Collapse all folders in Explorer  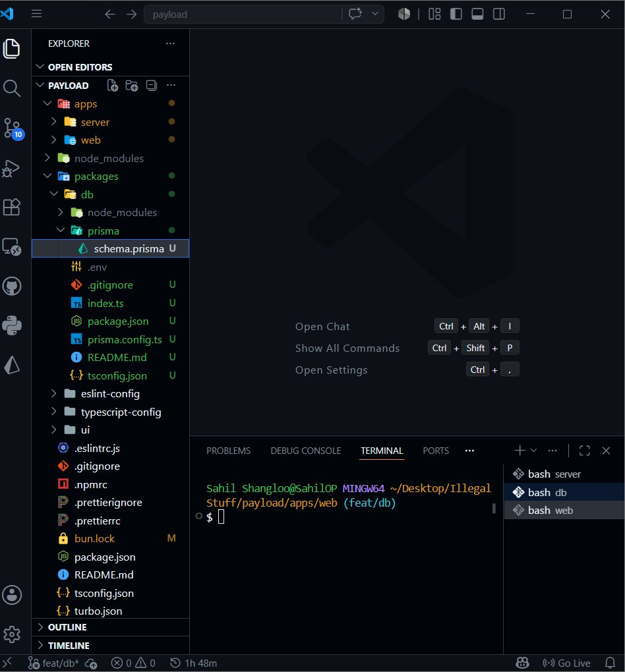pyautogui.click(x=152, y=85)
